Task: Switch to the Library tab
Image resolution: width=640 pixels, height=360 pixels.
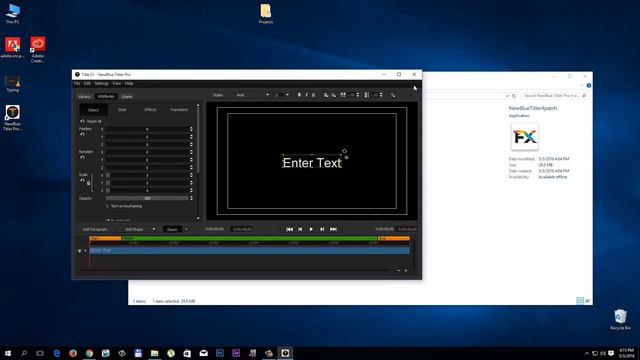Action: [84, 97]
